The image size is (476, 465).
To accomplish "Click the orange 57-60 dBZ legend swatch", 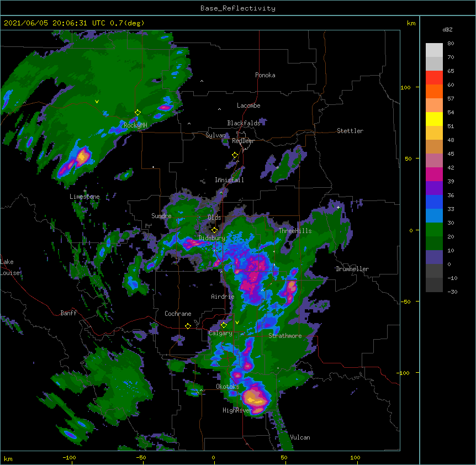I will point(434,91).
